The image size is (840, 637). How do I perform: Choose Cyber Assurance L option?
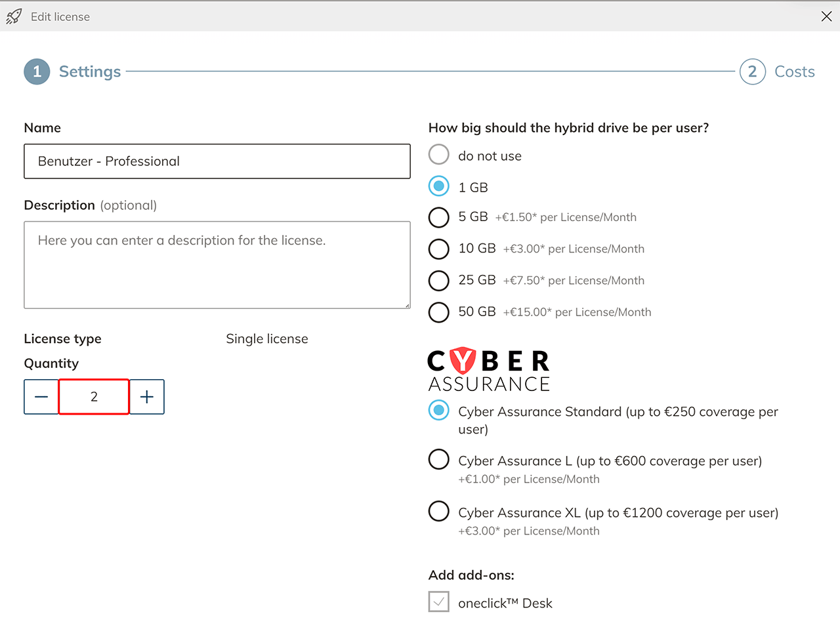[x=438, y=459]
